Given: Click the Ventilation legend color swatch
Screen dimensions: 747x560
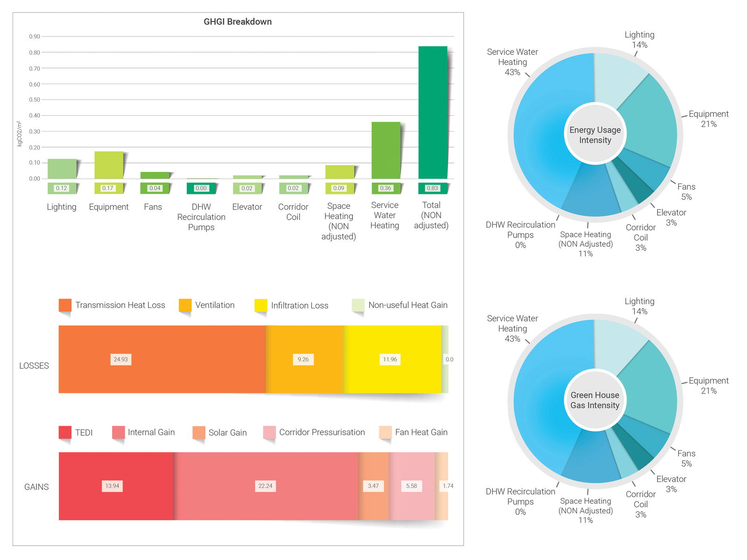Looking at the screenshot, I should pyautogui.click(x=185, y=305).
